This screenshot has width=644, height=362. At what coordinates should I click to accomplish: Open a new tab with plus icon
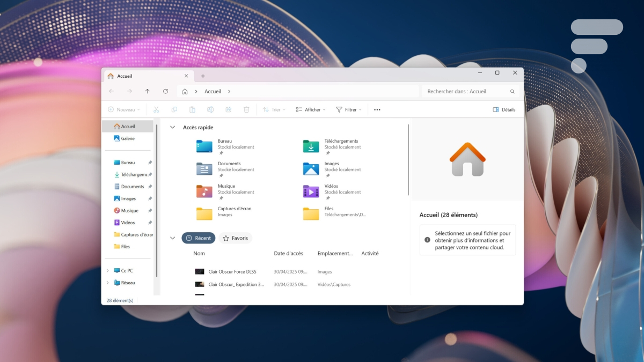point(203,76)
